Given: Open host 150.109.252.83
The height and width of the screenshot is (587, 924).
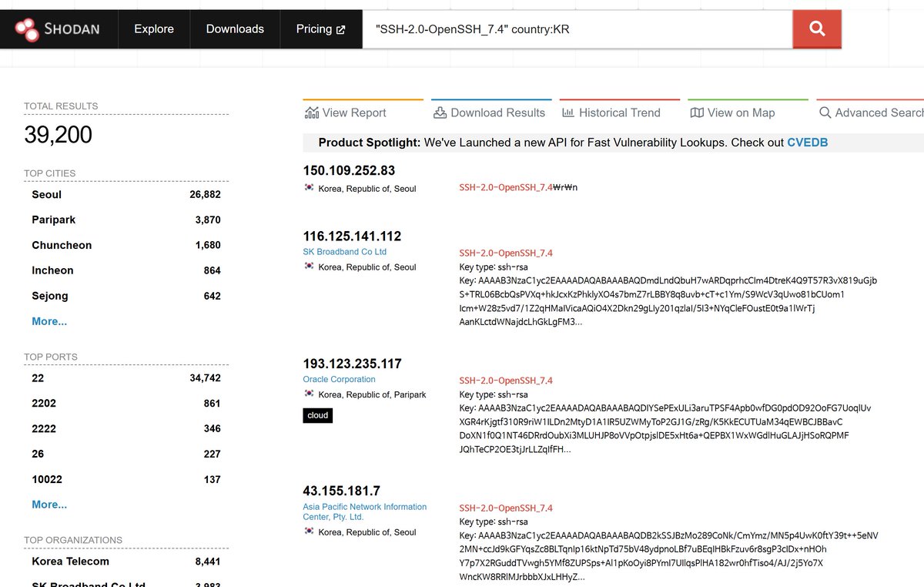Looking at the screenshot, I should pyautogui.click(x=349, y=170).
